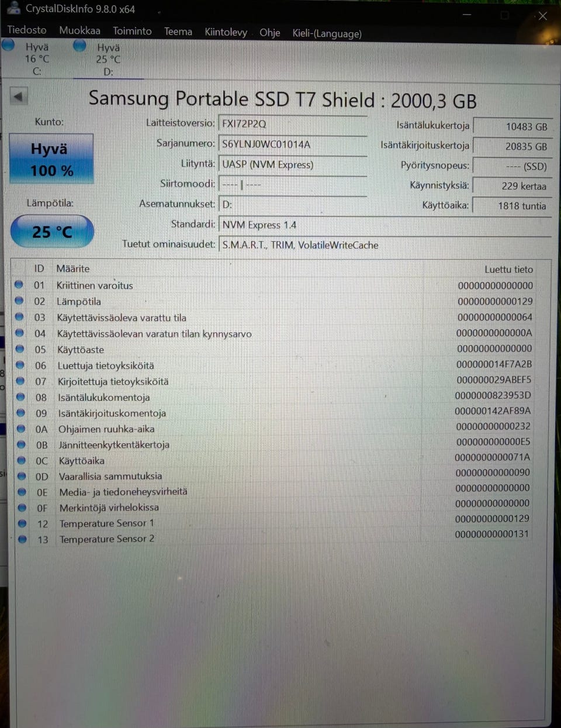Screen dimensions: 561x728
Task: Click raw value 000000029ABEF5
Action: point(494,379)
